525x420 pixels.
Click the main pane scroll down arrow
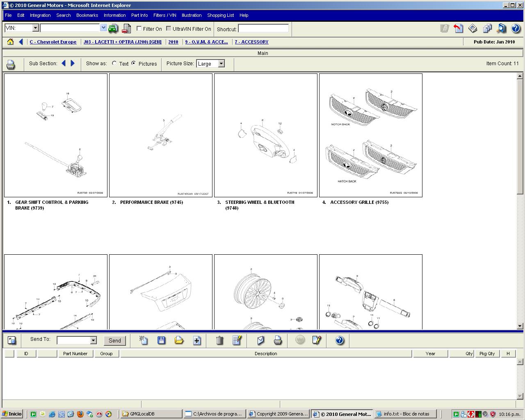point(520,326)
